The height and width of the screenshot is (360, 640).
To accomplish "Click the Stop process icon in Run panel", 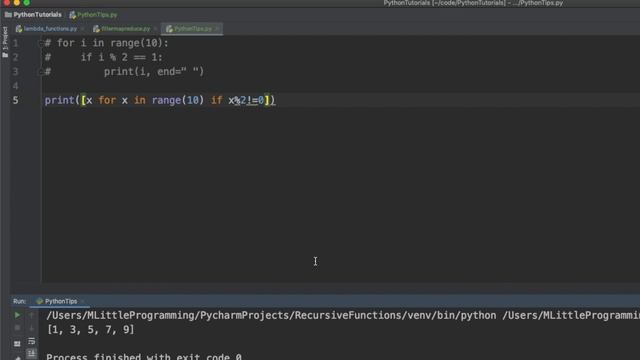I will click(x=17, y=328).
